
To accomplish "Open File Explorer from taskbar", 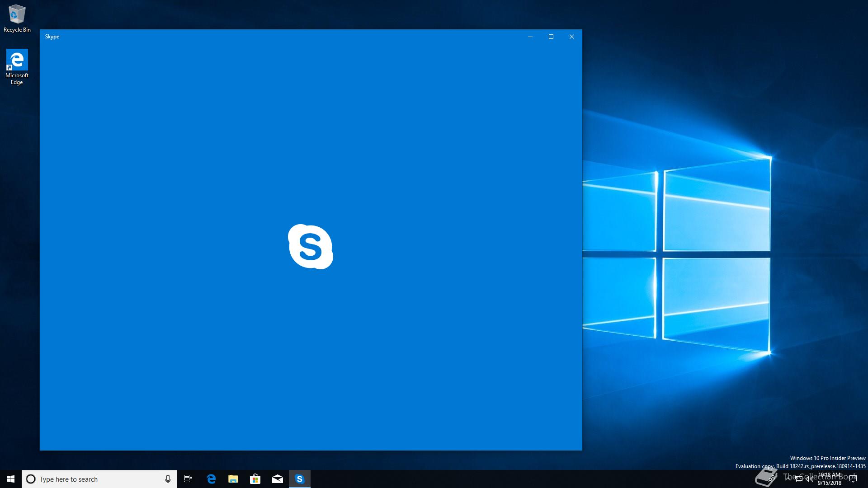I will click(x=233, y=479).
